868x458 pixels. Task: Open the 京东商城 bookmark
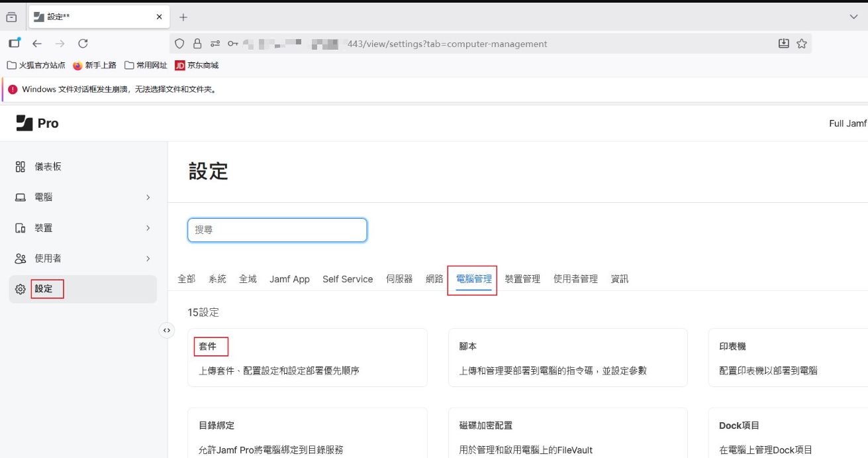coord(196,65)
